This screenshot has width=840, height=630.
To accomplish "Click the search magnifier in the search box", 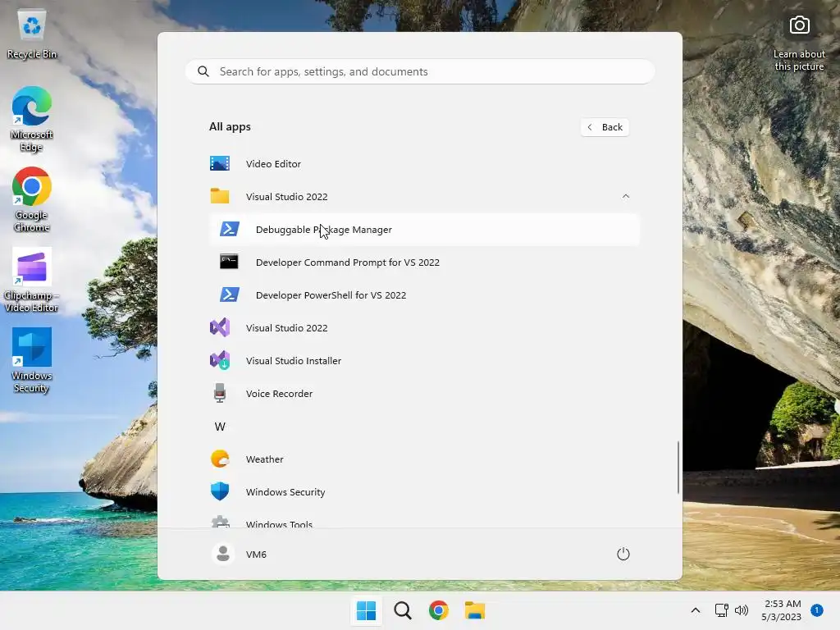I will point(203,71).
